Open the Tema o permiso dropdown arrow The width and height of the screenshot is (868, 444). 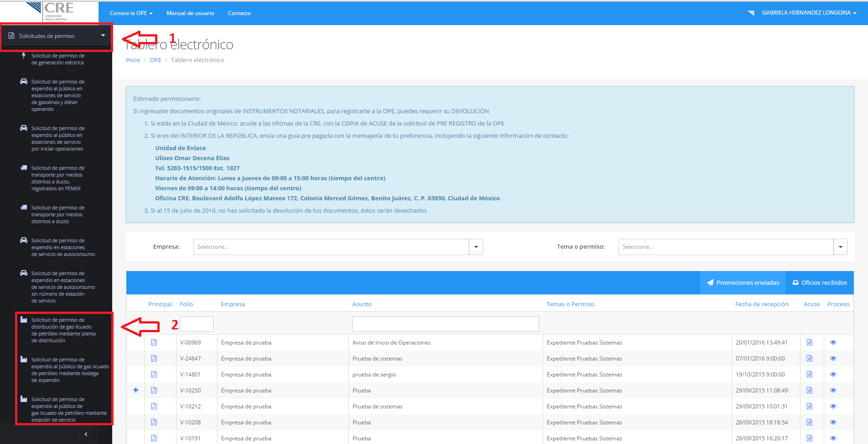(x=840, y=247)
